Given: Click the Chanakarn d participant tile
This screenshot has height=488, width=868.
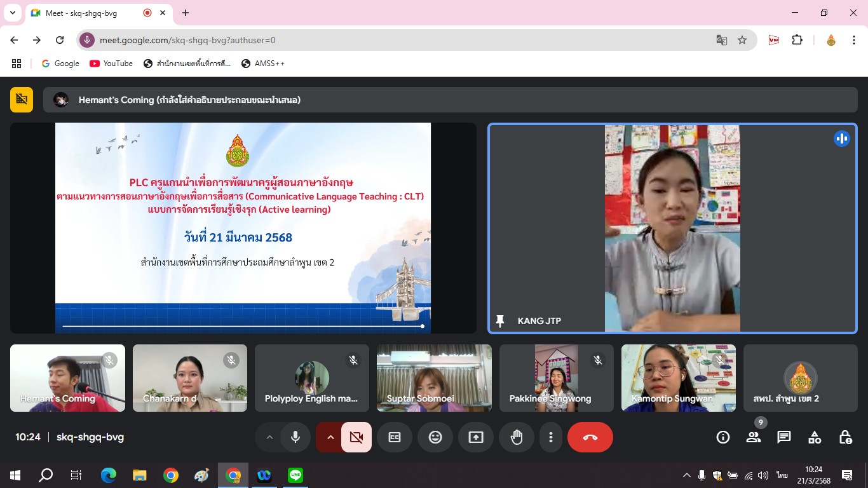Looking at the screenshot, I should 189,378.
